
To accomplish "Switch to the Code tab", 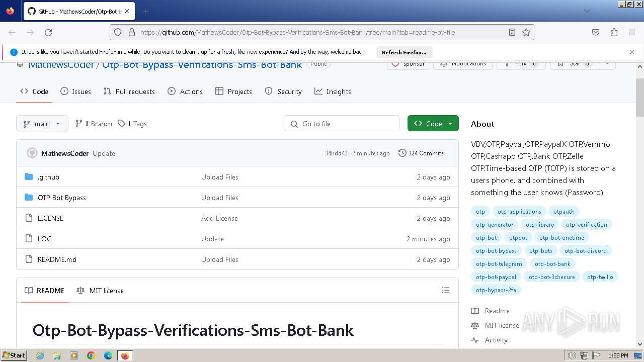I will click(x=34, y=92).
